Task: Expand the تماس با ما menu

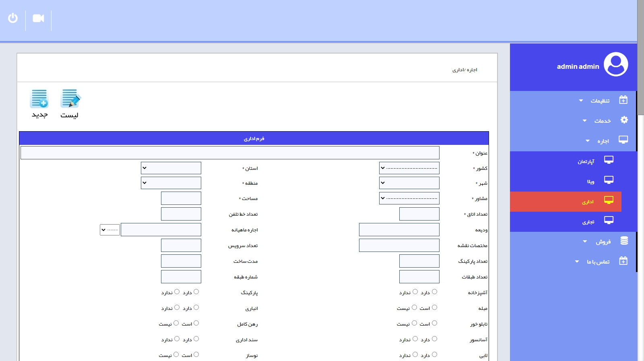Action: click(x=598, y=262)
